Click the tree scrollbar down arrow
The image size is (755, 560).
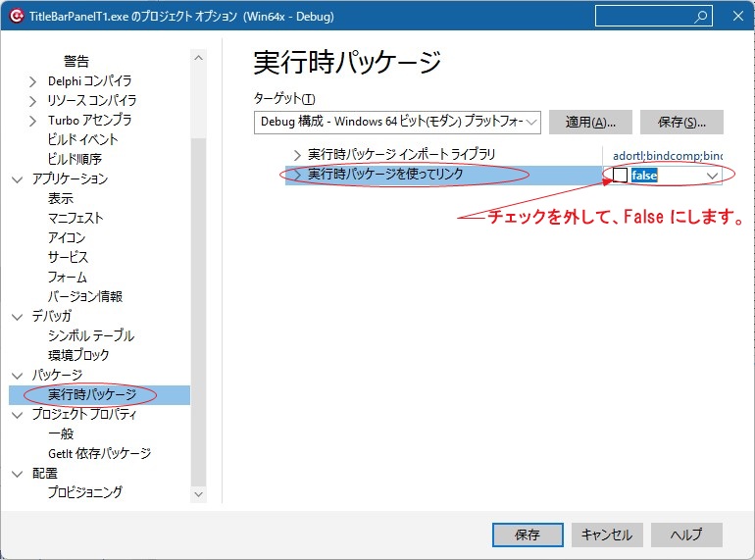point(199,494)
